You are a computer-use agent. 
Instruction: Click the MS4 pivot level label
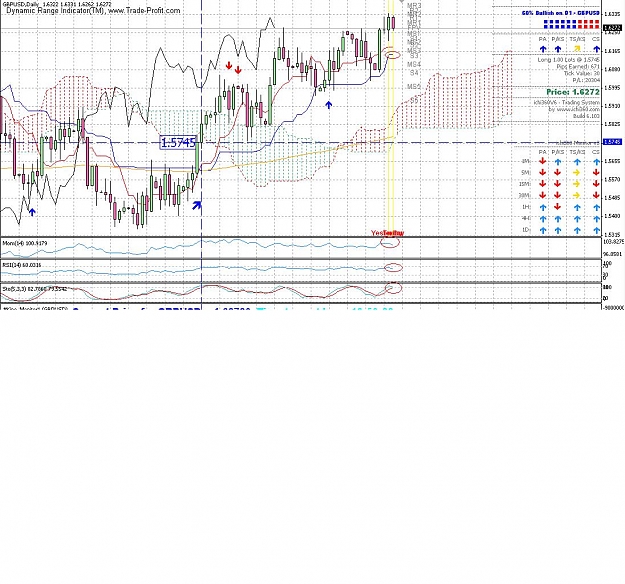click(414, 65)
